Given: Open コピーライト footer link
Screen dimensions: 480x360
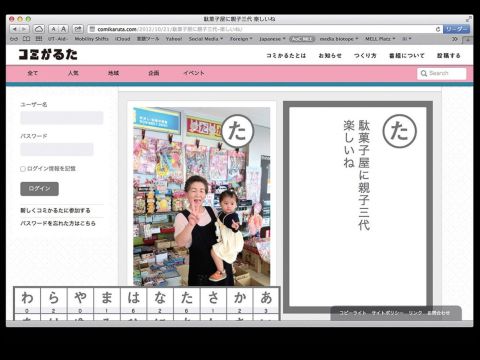Looking at the screenshot, I should coord(353,313).
